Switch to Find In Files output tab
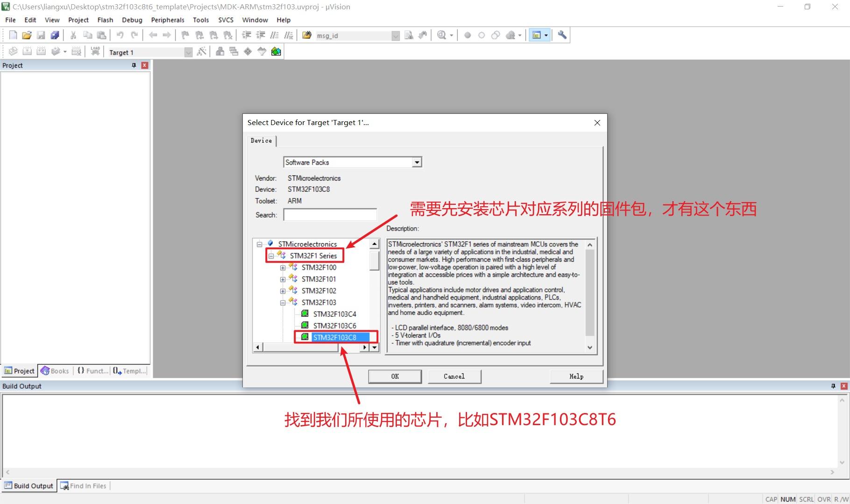Viewport: 850px width, 504px height. [x=88, y=485]
